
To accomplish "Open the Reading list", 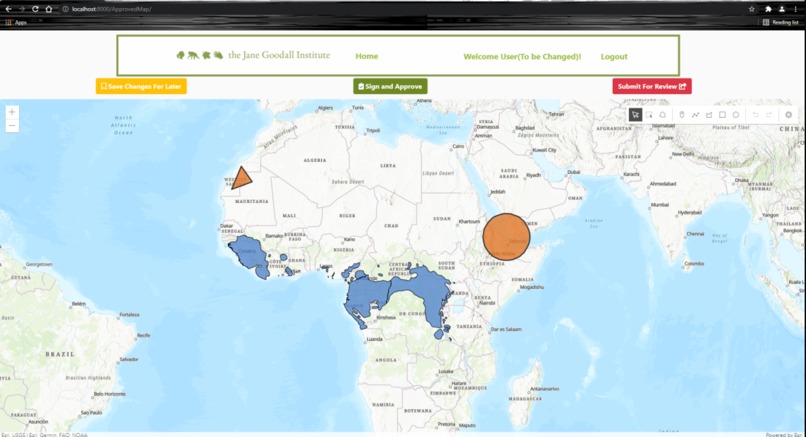I will 780,22.
